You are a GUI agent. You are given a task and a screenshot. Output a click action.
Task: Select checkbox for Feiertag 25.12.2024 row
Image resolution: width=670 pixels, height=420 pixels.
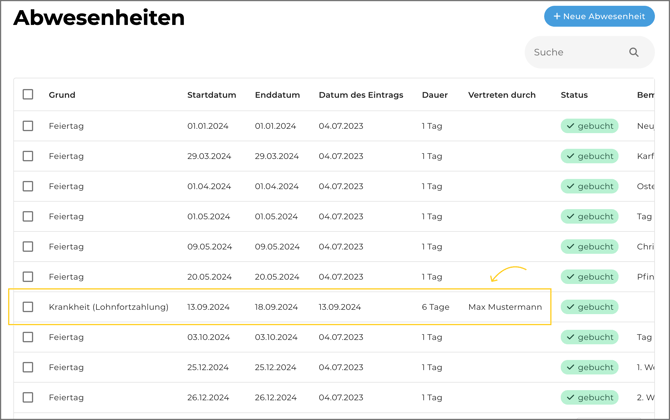[28, 367]
